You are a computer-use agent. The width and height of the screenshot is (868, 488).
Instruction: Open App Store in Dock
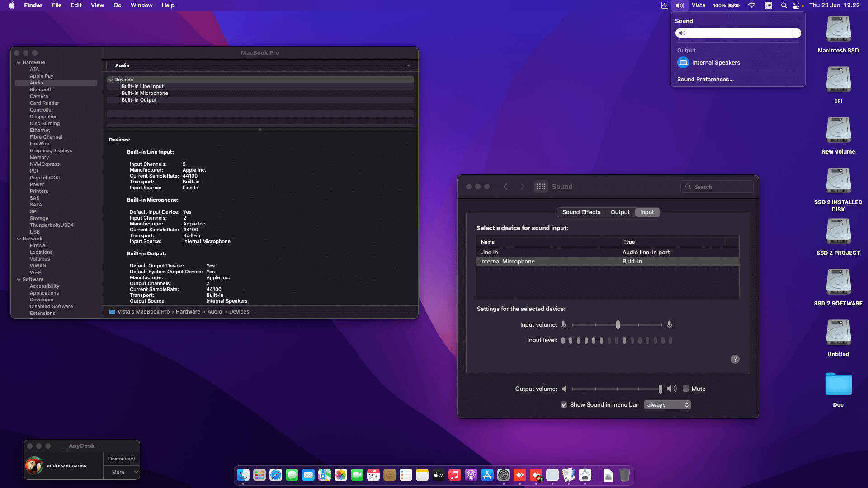pyautogui.click(x=487, y=475)
